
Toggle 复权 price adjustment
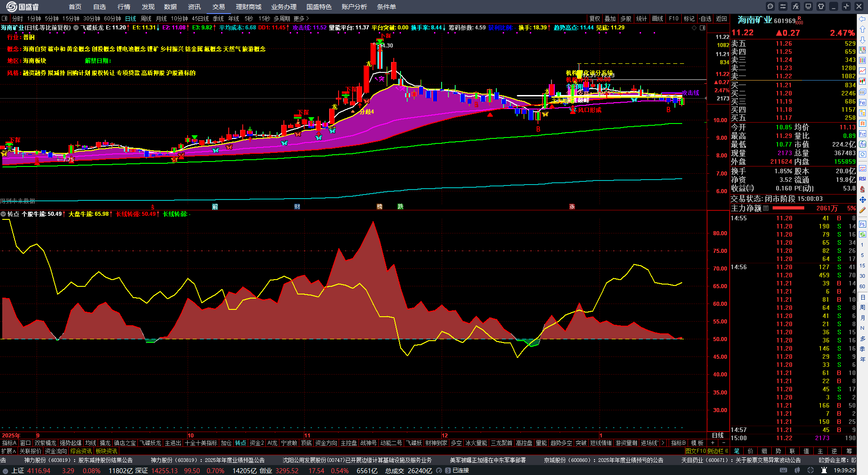click(x=594, y=19)
